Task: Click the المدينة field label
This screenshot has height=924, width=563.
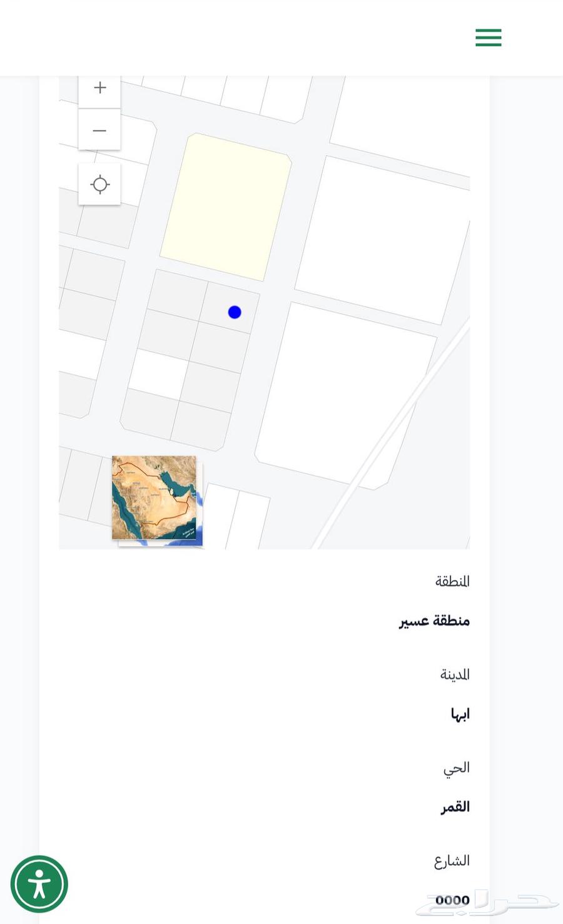Action: (454, 674)
